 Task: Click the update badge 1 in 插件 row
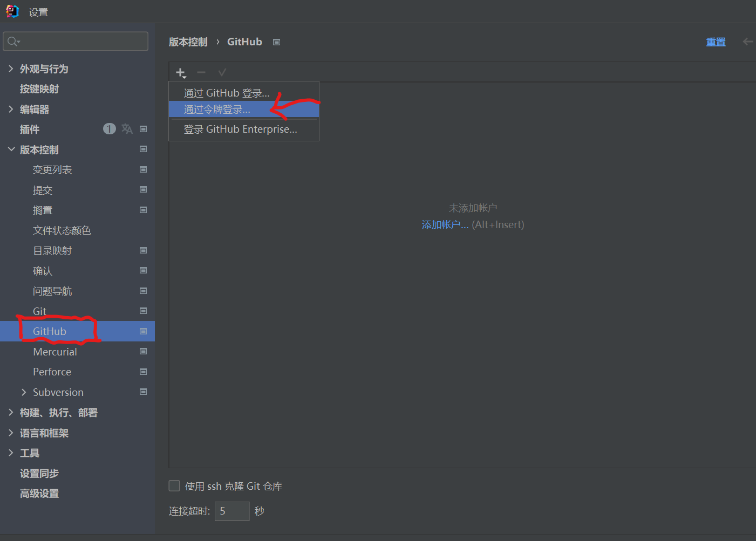tap(110, 129)
